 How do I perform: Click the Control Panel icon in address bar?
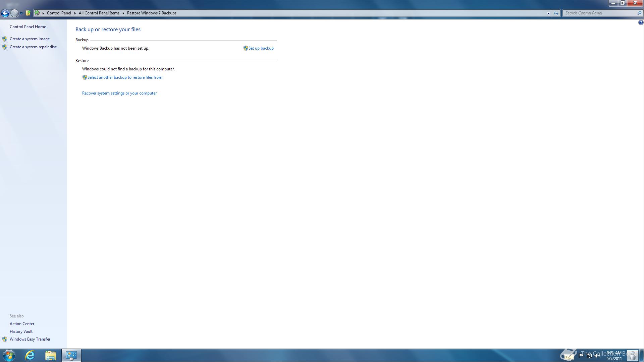pos(37,13)
